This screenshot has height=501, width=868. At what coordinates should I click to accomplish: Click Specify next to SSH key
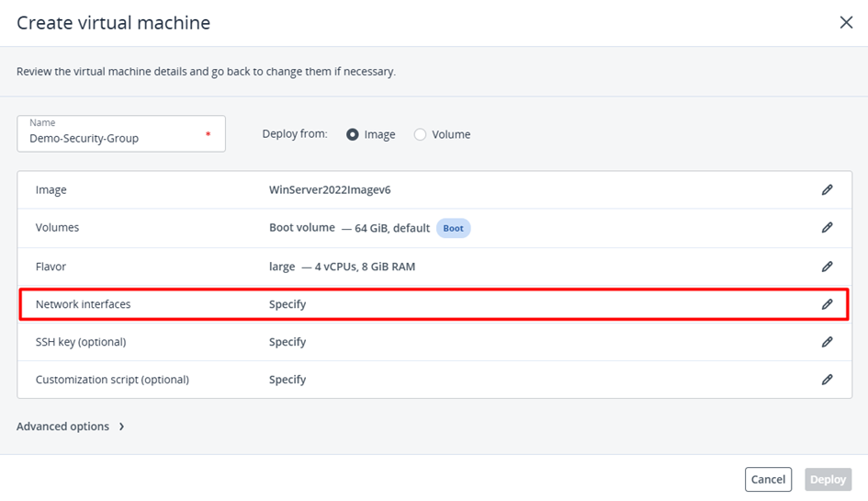pos(287,342)
